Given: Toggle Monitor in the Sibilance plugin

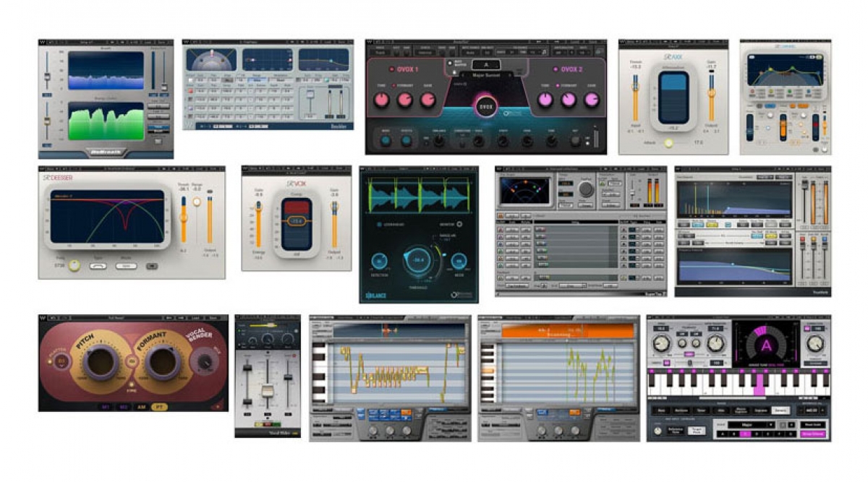Looking at the screenshot, I should [x=459, y=224].
